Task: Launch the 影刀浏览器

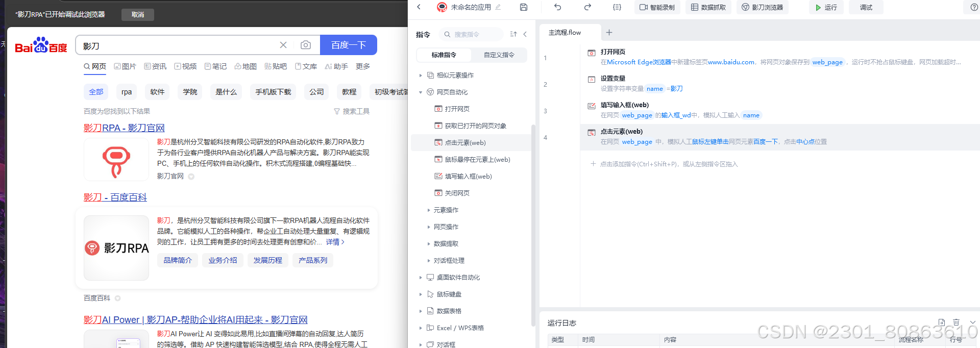Action: coord(763,7)
